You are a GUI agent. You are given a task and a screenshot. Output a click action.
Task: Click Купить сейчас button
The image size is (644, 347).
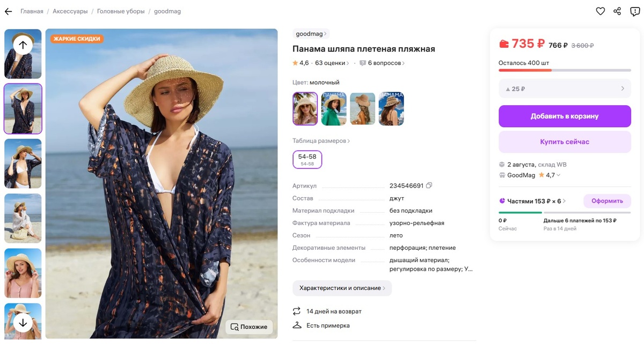click(565, 142)
